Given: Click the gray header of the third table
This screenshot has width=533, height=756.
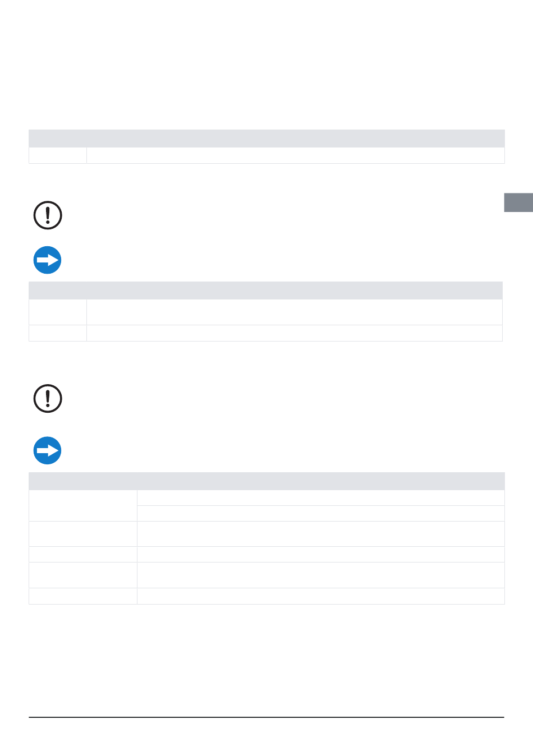Looking at the screenshot, I should 266,481.
